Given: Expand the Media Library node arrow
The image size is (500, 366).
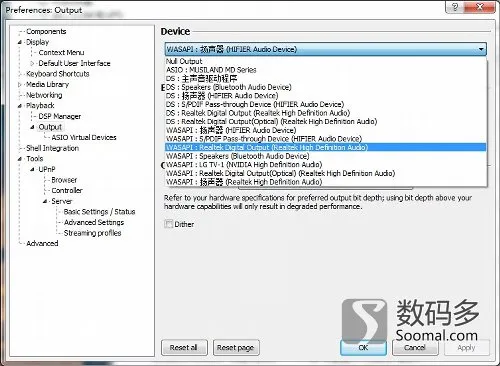Looking at the screenshot, I should [x=20, y=85].
